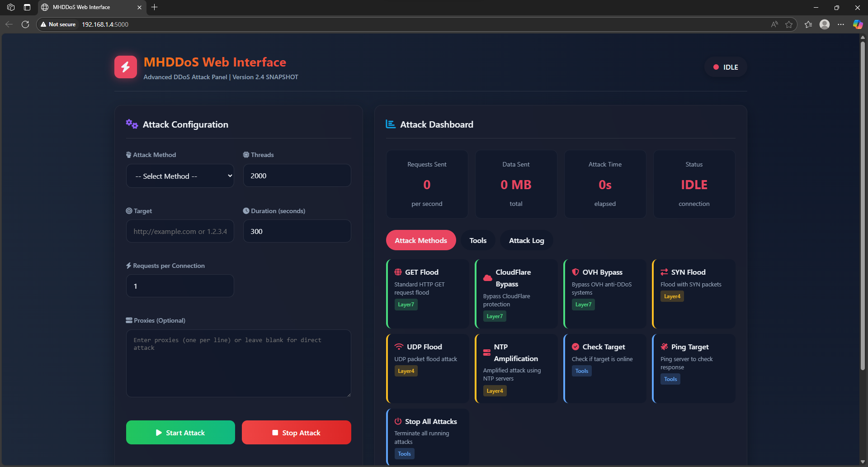868x467 pixels.
Task: Select the Stop All Attacks card
Action: [428, 437]
